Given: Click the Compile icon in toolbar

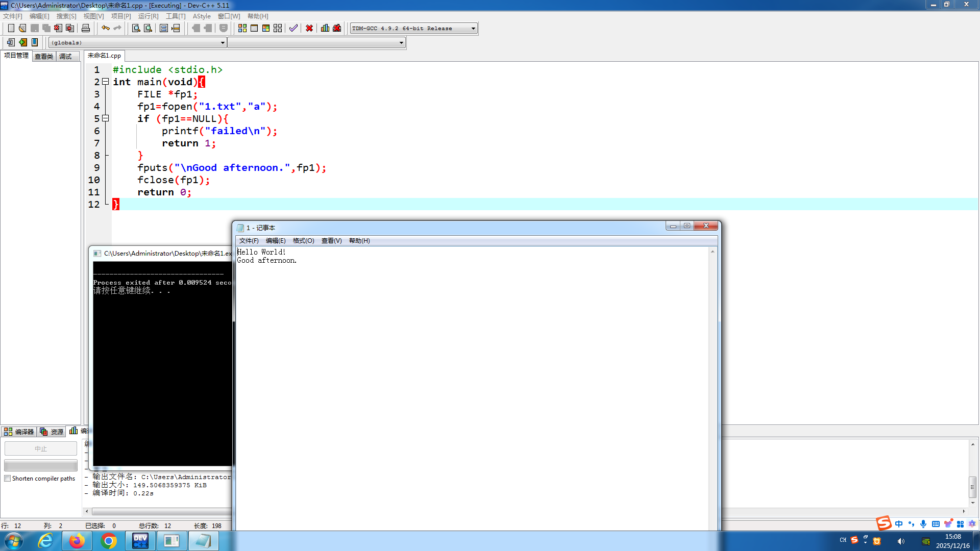Looking at the screenshot, I should coord(242,28).
